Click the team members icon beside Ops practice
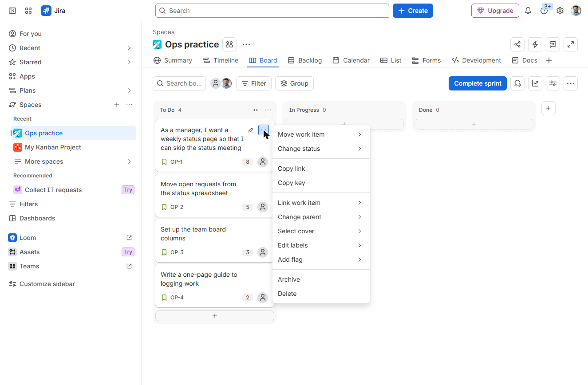 (x=229, y=44)
